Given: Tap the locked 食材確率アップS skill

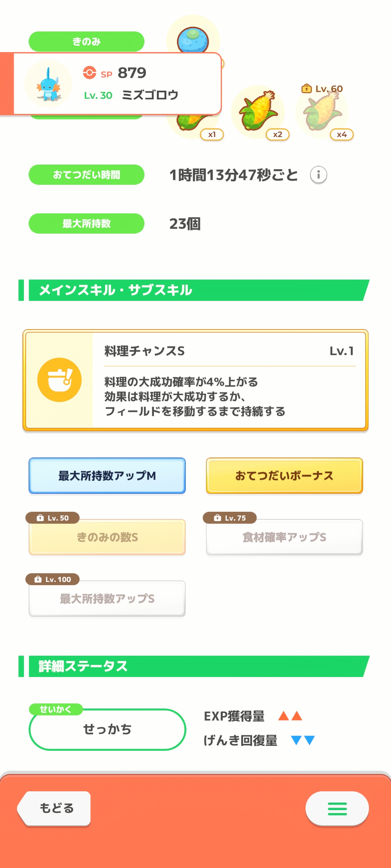Looking at the screenshot, I should [284, 537].
